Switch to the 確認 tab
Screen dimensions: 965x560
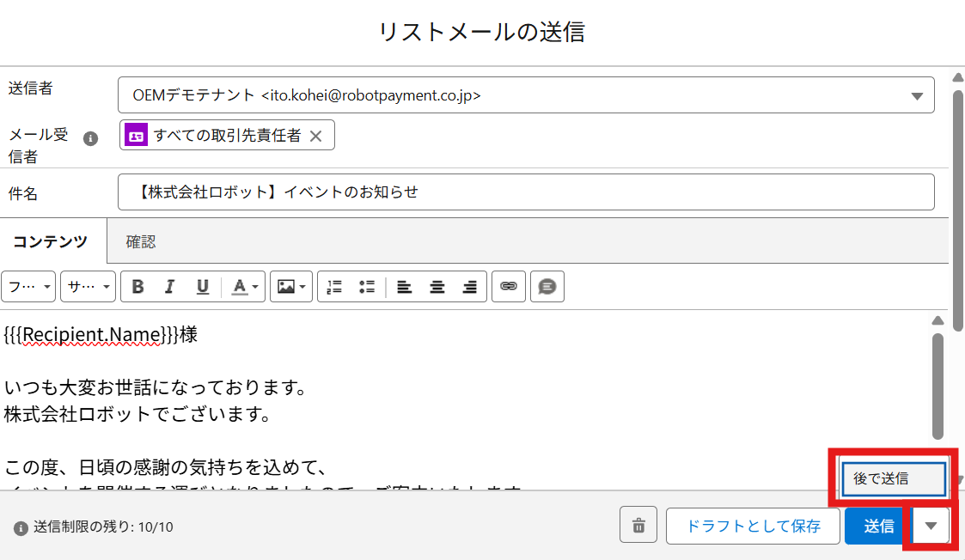tap(141, 241)
